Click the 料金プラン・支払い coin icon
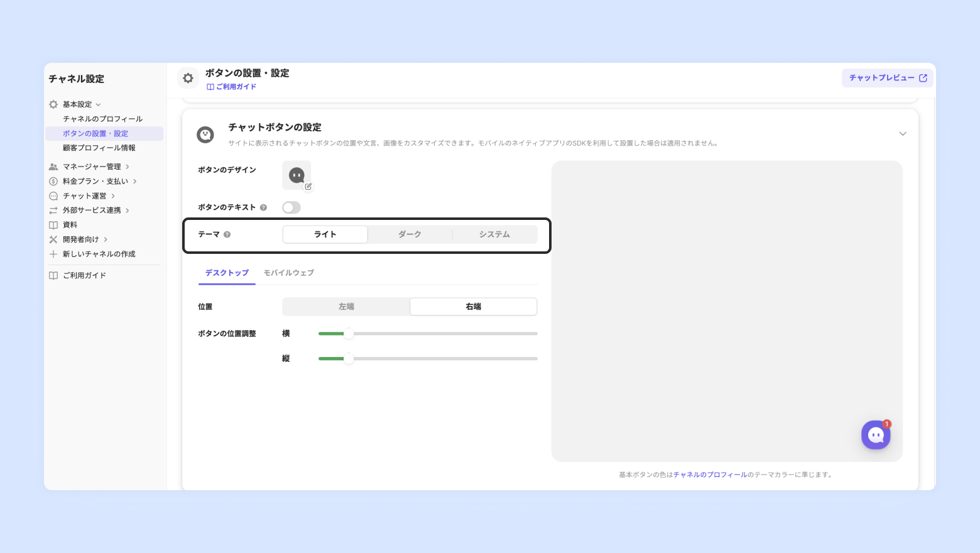This screenshot has width=980, height=553. point(53,181)
